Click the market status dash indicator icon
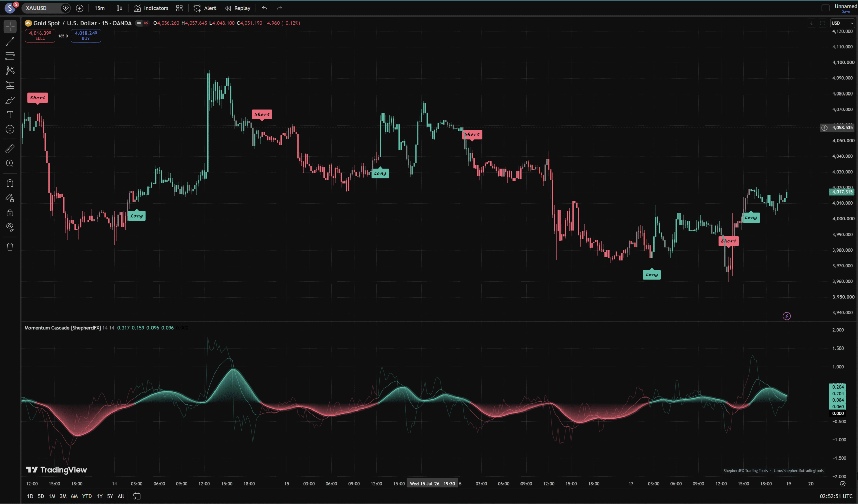This screenshot has width=858, height=504. coord(139,23)
